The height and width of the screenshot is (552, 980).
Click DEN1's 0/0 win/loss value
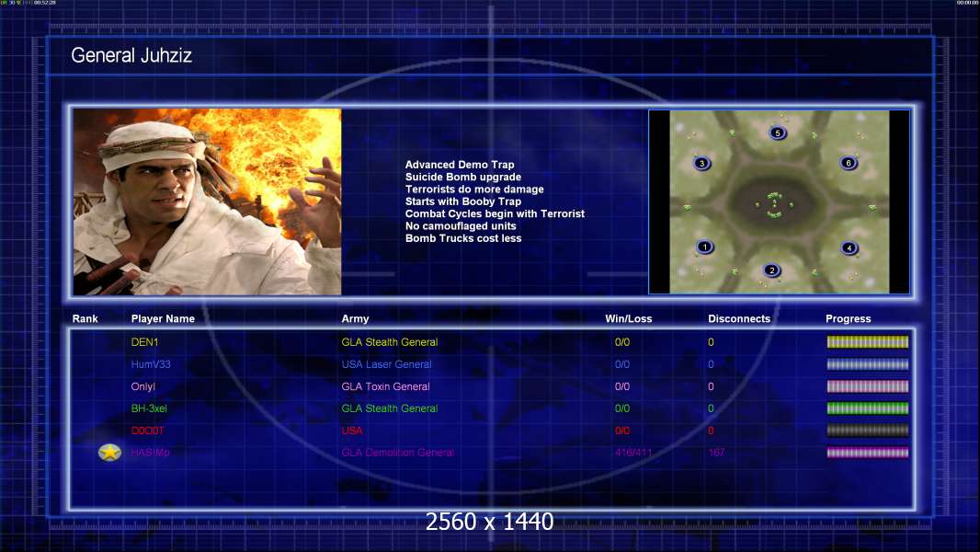621,342
